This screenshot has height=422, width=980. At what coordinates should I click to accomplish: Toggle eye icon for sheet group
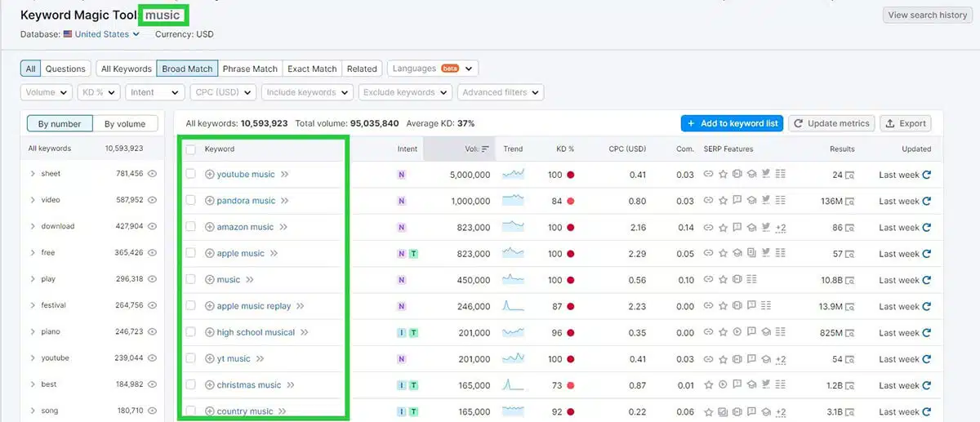tap(152, 174)
